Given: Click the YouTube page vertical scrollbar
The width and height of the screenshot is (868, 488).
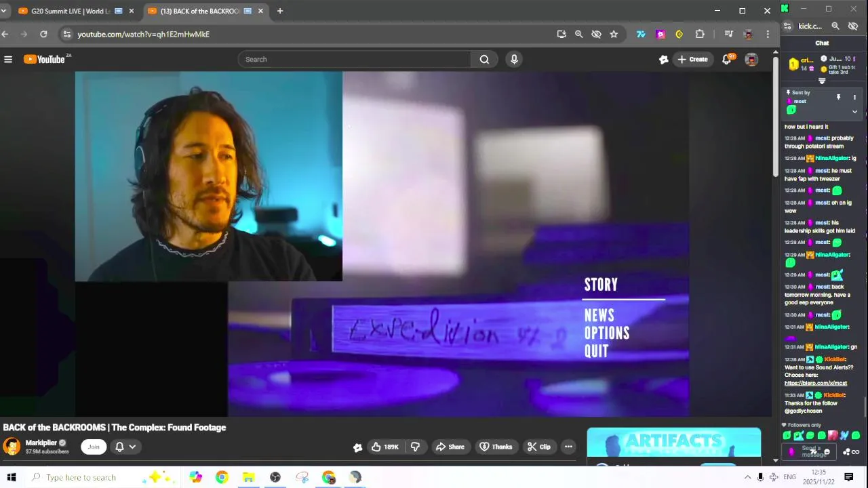Looking at the screenshot, I should (x=776, y=115).
